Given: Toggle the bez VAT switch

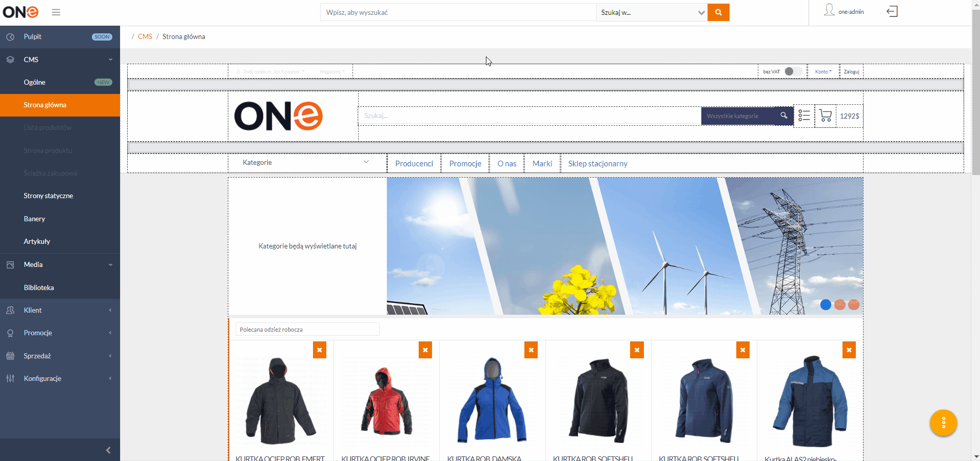Looking at the screenshot, I should click(x=792, y=71).
